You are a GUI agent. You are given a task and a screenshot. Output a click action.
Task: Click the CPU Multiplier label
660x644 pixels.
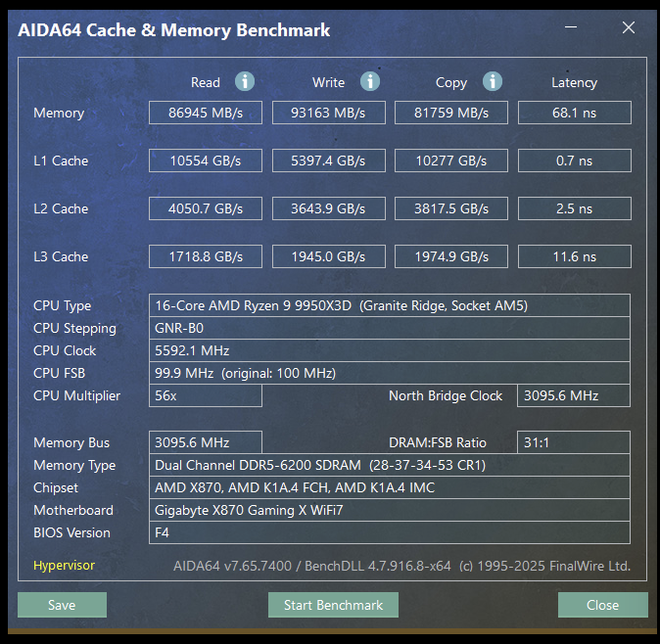tap(77, 395)
